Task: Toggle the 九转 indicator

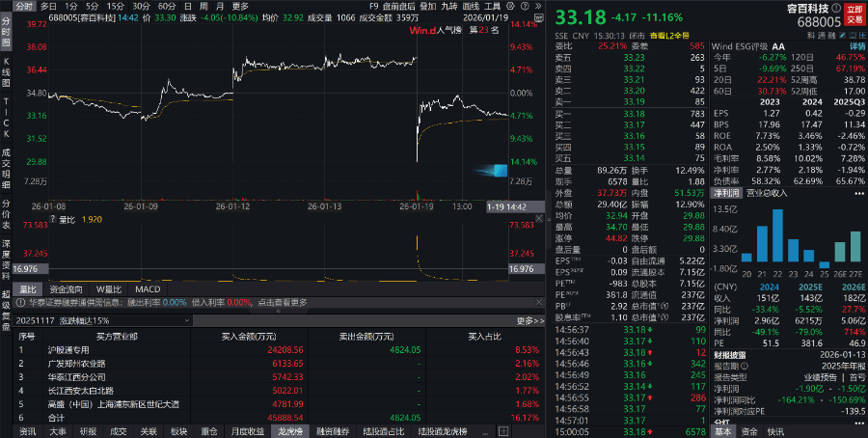Action: click(x=448, y=6)
